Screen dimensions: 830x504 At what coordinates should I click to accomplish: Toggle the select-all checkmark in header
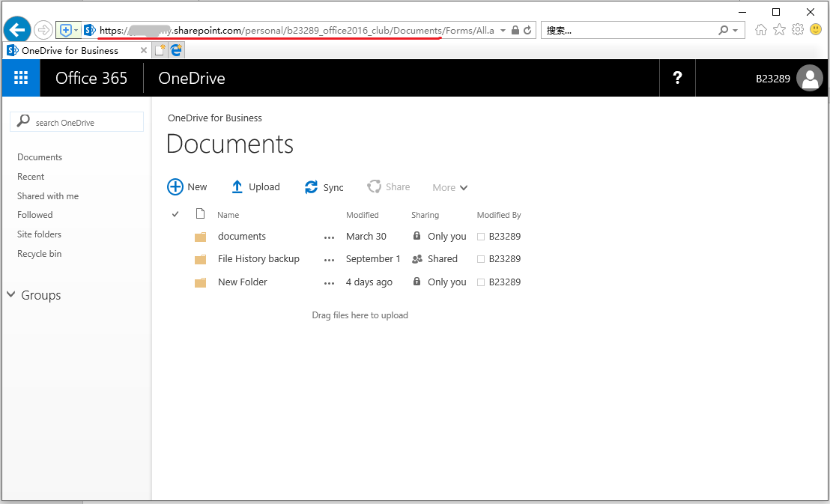click(x=175, y=214)
